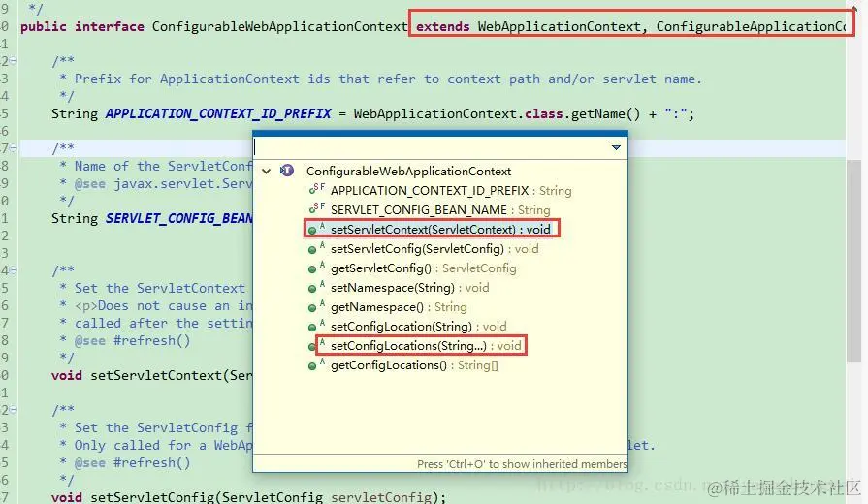
Task: Click the editor vertical scrollbar thumb
Action: (854, 261)
